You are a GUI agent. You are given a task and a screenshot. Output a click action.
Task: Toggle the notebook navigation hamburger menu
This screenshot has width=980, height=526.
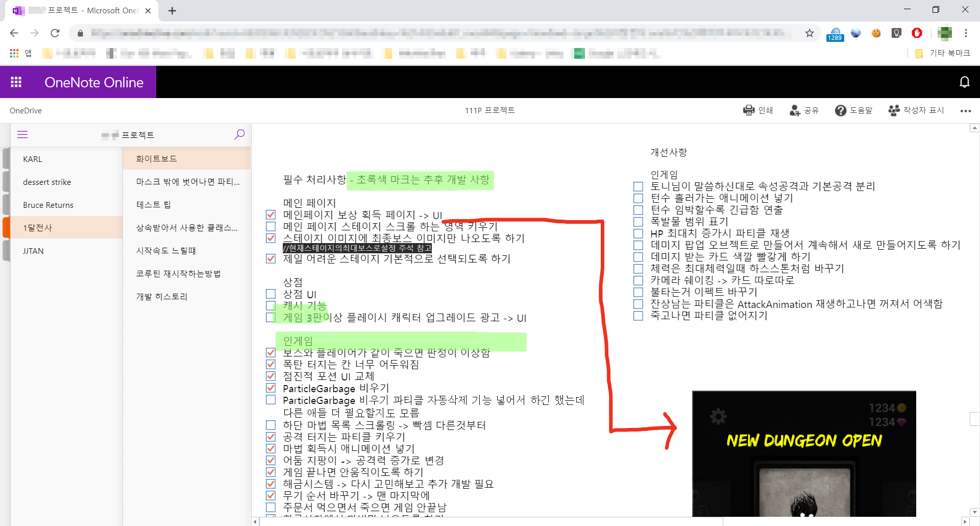22,135
